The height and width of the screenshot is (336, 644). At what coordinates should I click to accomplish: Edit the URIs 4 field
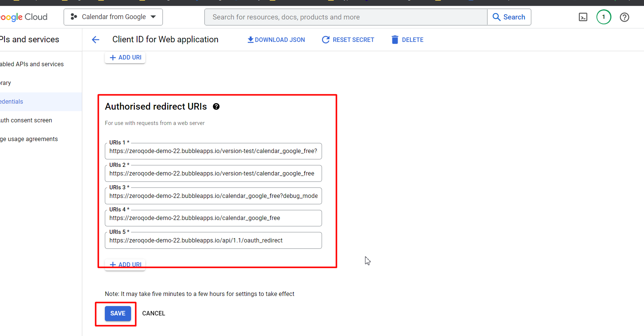[x=213, y=218]
